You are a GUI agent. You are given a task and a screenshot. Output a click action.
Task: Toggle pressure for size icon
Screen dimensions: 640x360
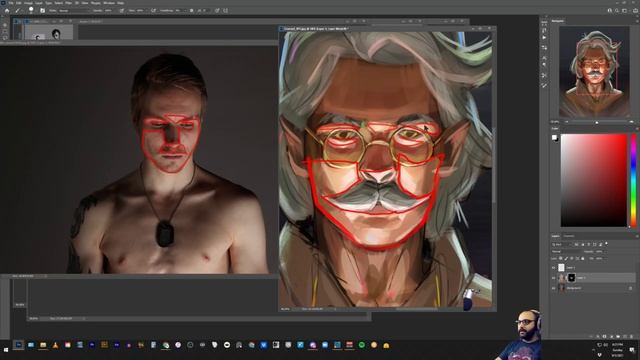click(217, 11)
